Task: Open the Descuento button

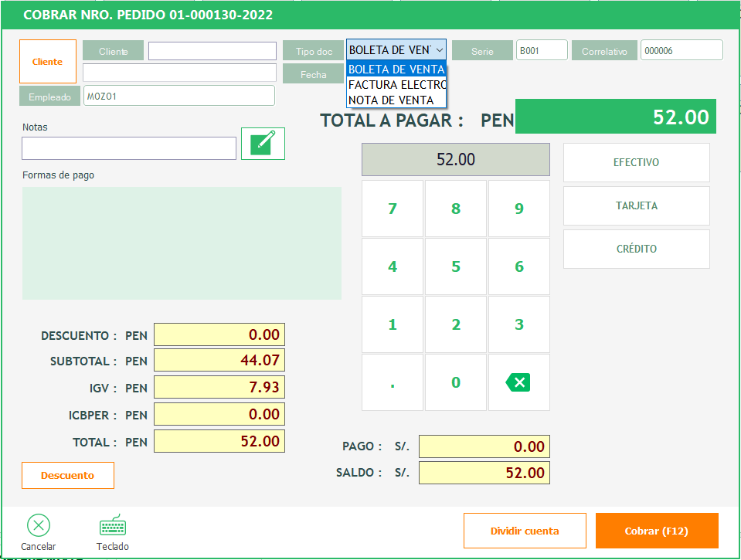Action: click(68, 476)
